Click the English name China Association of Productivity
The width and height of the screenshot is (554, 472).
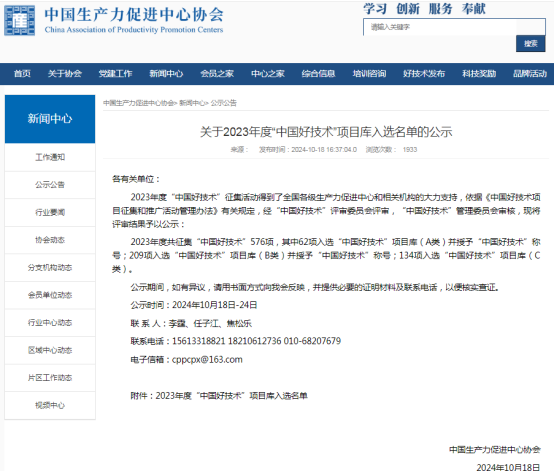[134, 30]
